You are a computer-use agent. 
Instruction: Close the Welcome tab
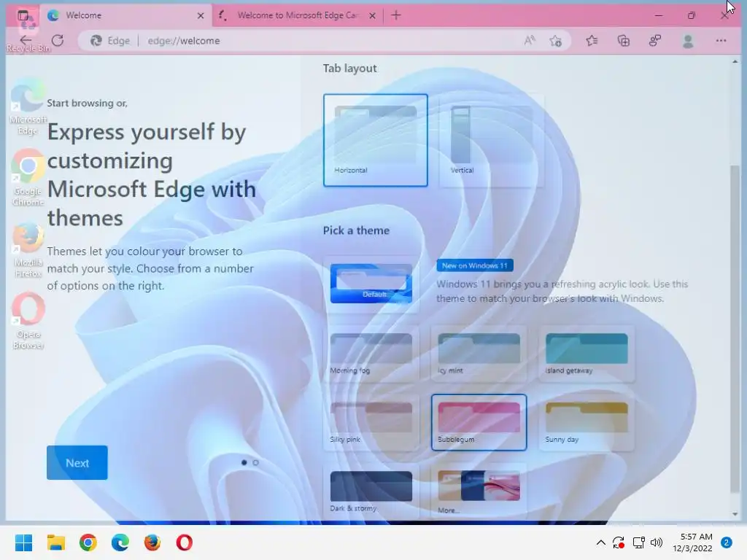(201, 16)
